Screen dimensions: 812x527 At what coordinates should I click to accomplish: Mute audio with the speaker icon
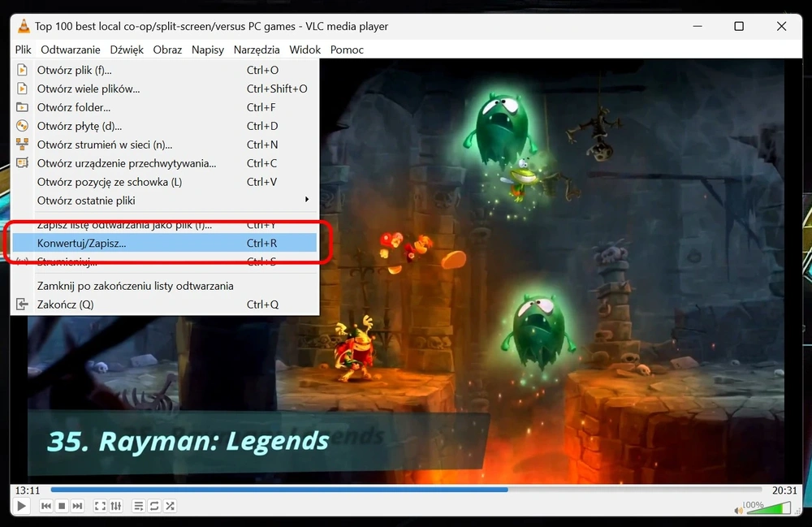738,511
